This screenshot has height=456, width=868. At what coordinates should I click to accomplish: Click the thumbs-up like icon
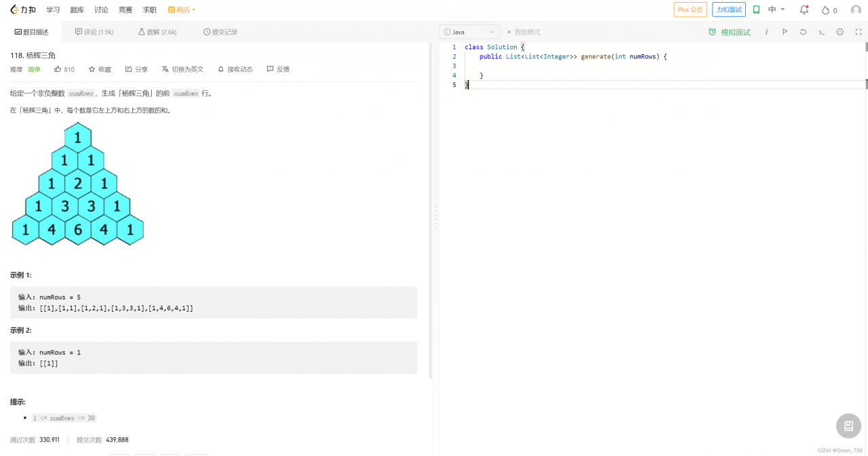(x=58, y=69)
